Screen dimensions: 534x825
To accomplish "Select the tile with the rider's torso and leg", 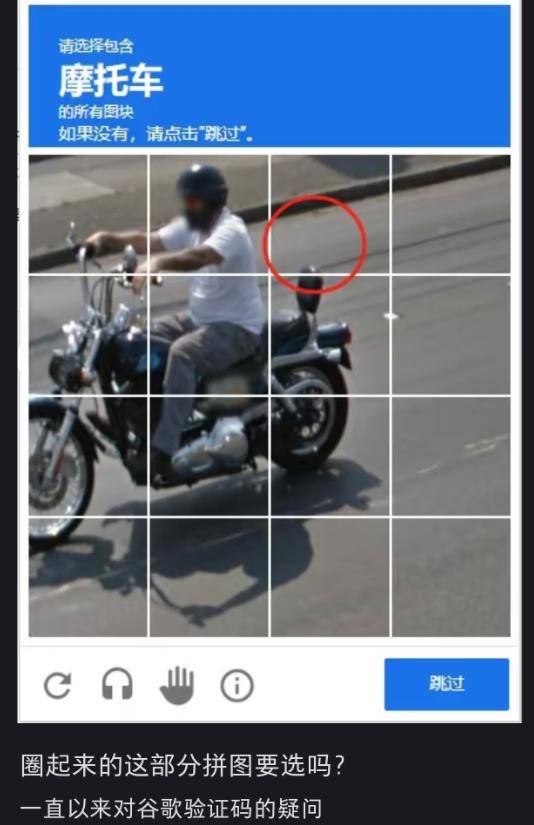I will pos(209,335).
